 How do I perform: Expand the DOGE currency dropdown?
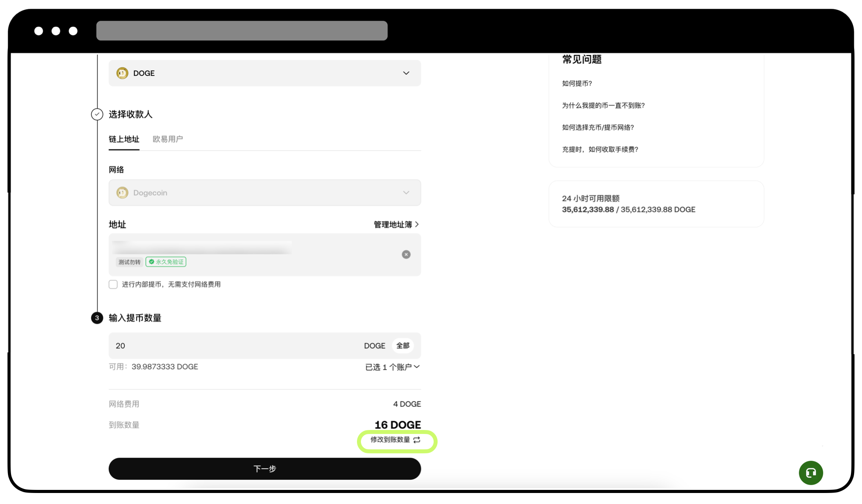click(406, 73)
